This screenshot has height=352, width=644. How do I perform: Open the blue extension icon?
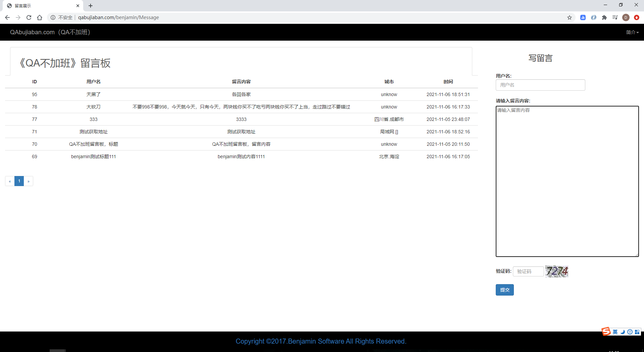tap(583, 17)
